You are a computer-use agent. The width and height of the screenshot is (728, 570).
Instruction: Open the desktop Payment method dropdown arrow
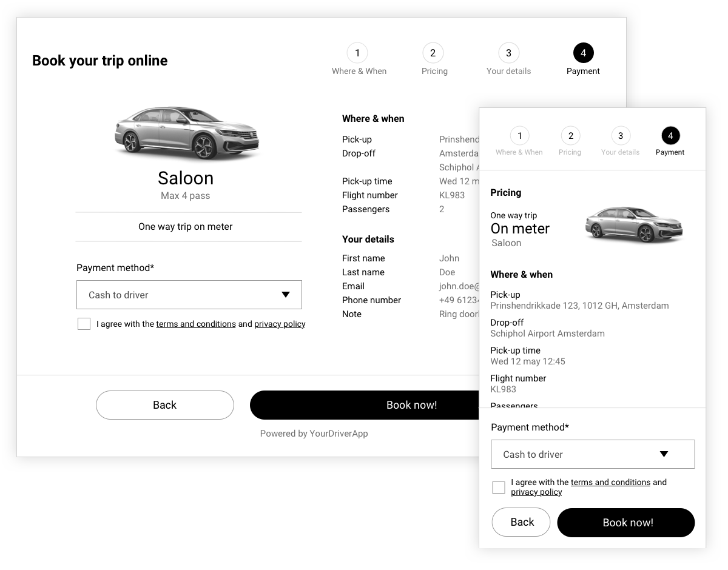[286, 295]
